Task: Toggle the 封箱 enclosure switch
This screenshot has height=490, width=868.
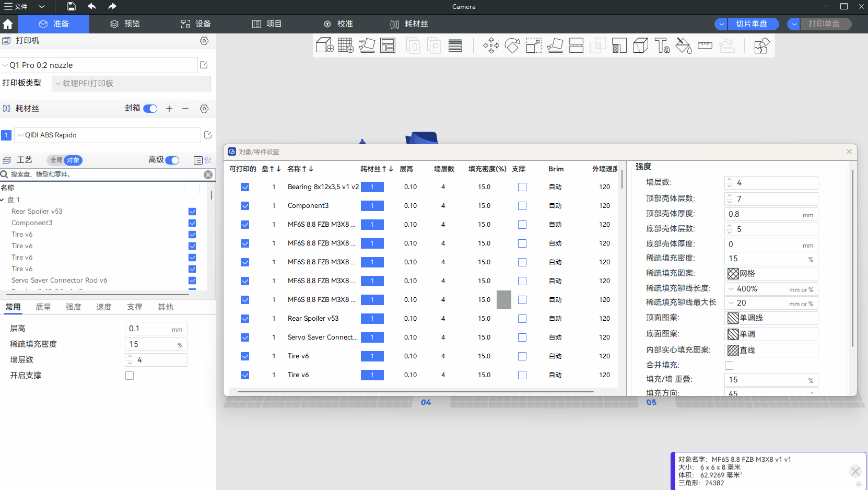Action: (150, 109)
